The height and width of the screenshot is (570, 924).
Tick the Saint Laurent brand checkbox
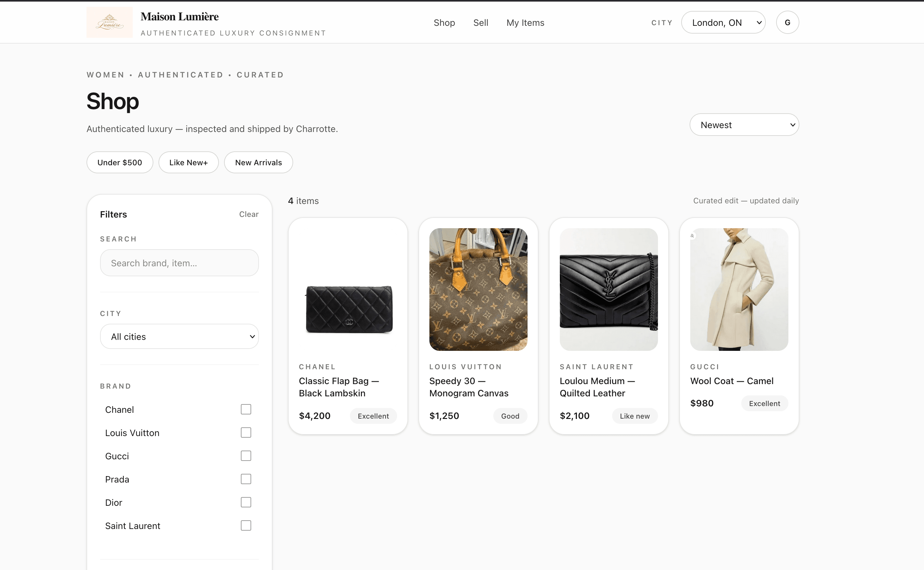[x=246, y=525]
